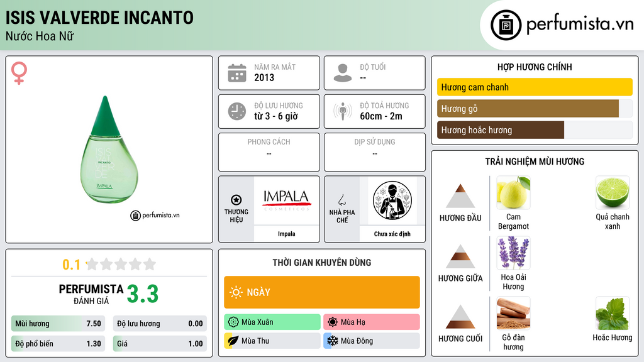This screenshot has width=644, height=362.
Task: Click the Hương đầu pyramid icon
Action: click(460, 196)
